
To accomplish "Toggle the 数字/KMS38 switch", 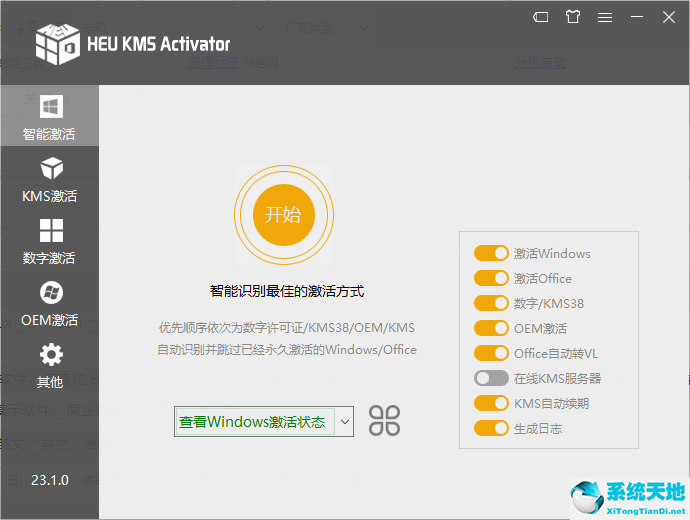I will click(491, 304).
